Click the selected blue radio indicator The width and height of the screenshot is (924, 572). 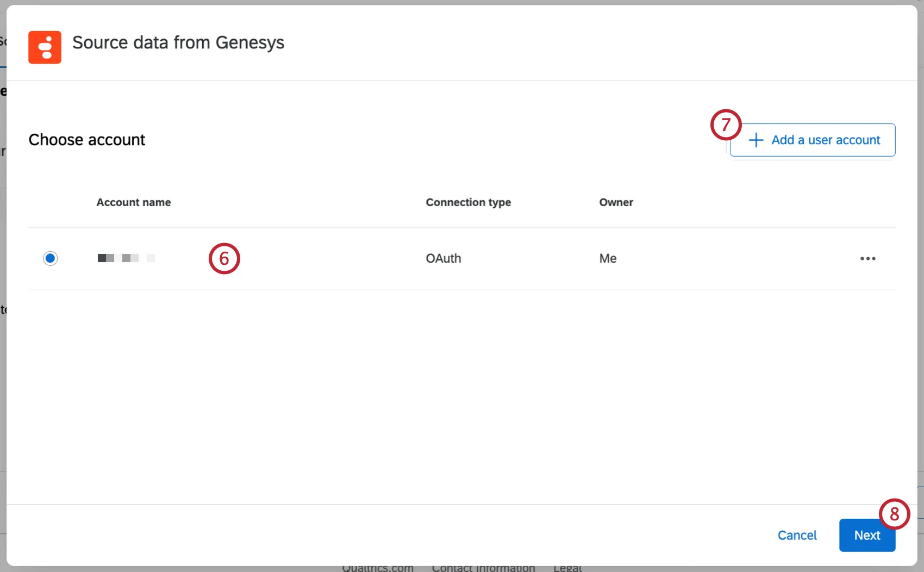coord(50,258)
